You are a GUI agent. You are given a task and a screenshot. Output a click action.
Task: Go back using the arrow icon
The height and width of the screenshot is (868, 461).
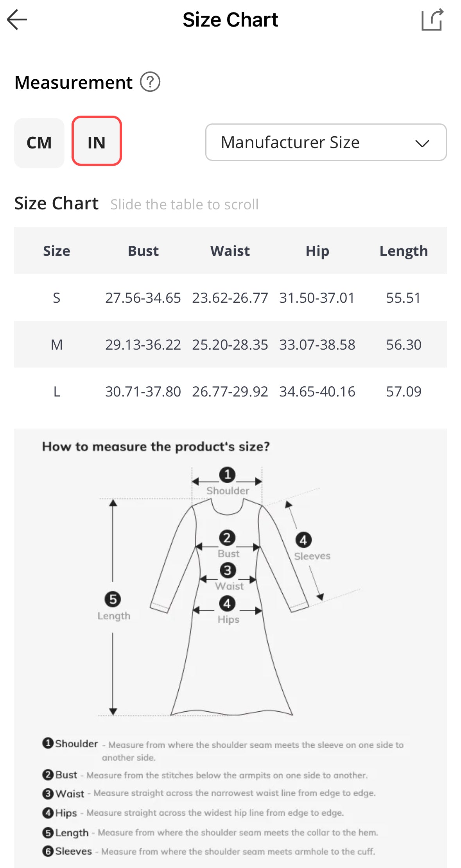click(17, 20)
